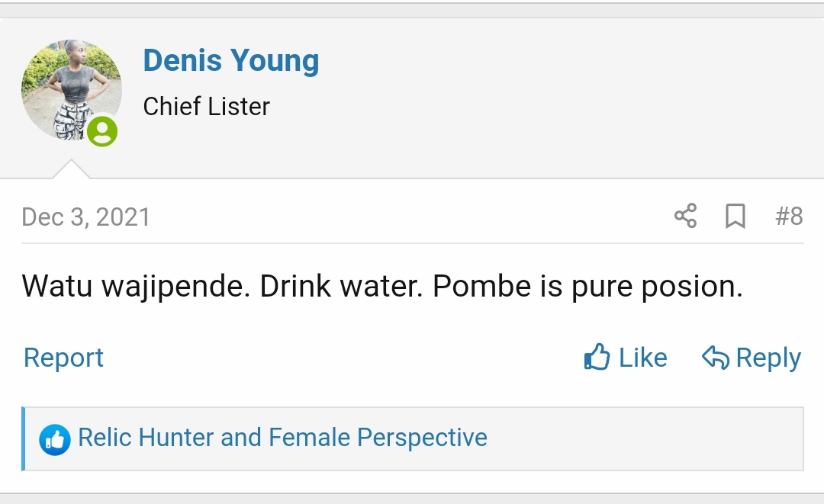This screenshot has width=824, height=504.
Task: Click the thumbs-up icon beside Like
Action: click(597, 357)
